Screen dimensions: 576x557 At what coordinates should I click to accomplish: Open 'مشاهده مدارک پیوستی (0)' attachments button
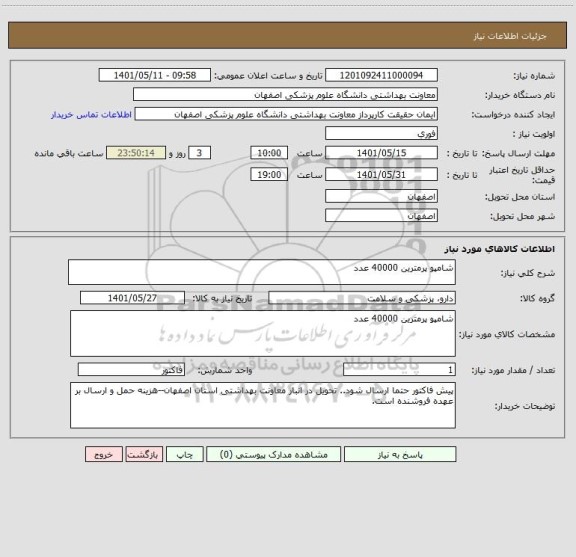click(x=273, y=454)
